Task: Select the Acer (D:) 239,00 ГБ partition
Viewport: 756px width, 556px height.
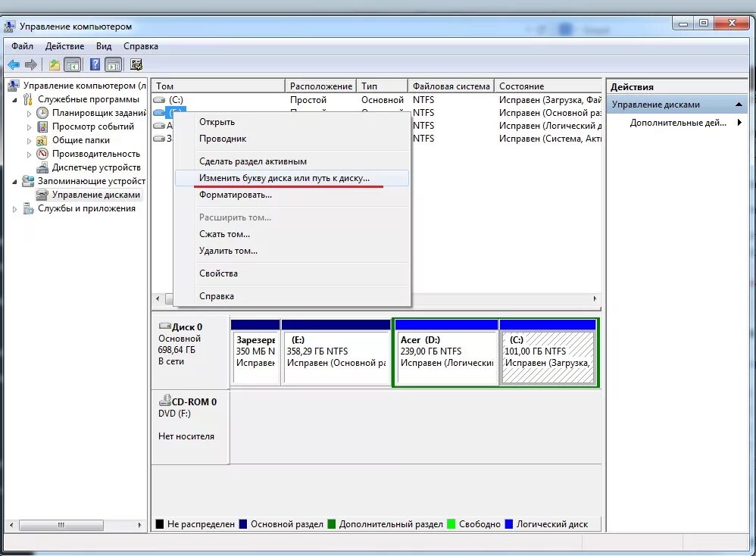Action: pos(446,352)
